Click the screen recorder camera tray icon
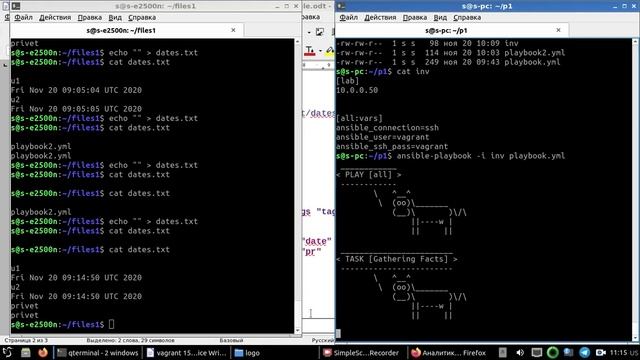 [x=600, y=353]
